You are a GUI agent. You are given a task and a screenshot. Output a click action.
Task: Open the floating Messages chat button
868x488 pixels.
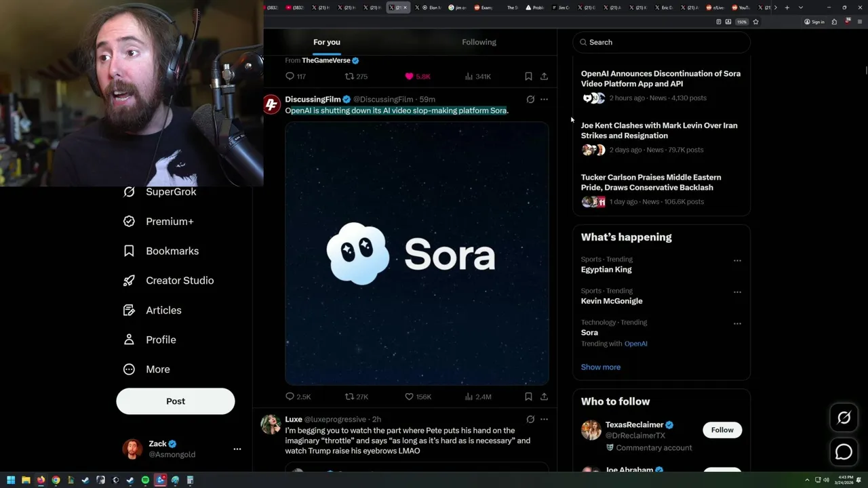(x=844, y=451)
